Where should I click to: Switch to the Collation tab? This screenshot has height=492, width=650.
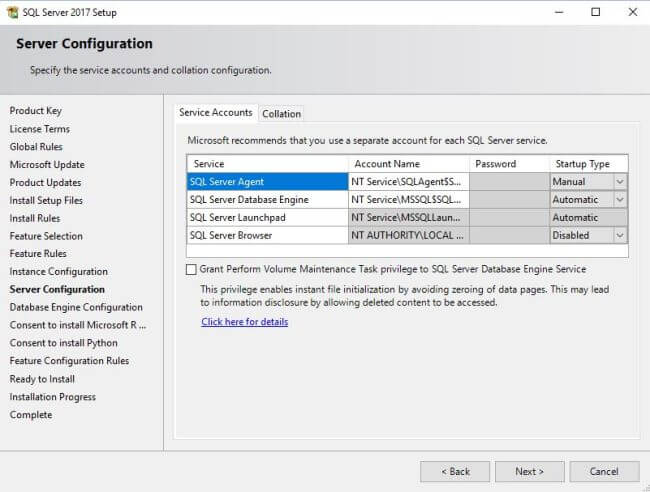click(281, 114)
